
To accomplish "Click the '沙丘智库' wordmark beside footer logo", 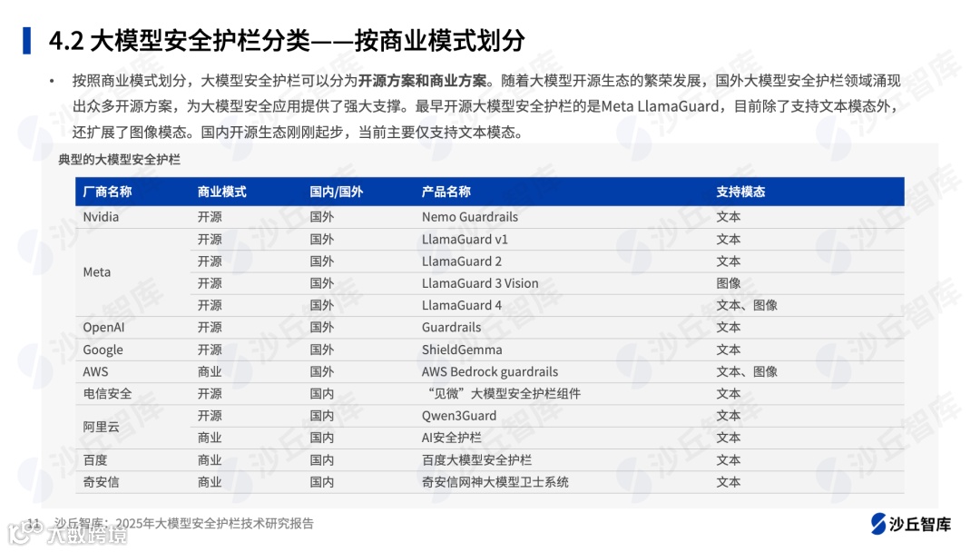I will click(x=920, y=525).
